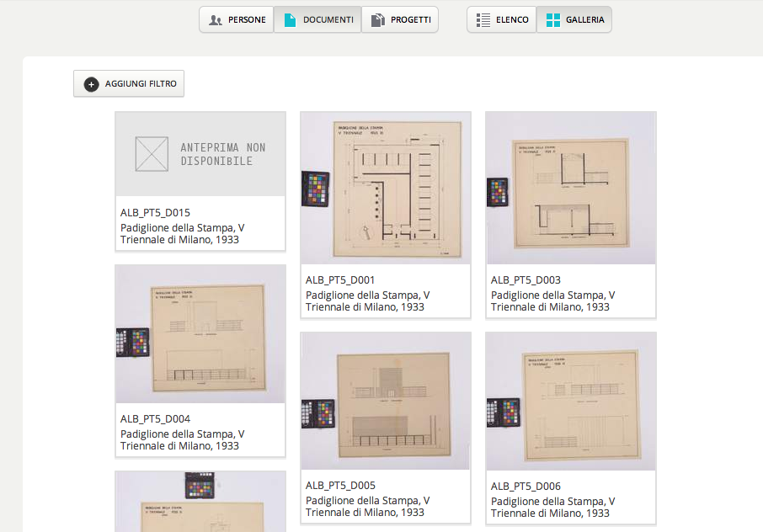
Task: Open thumbnail of drawing ALB_PT5_D006
Action: tap(571, 402)
